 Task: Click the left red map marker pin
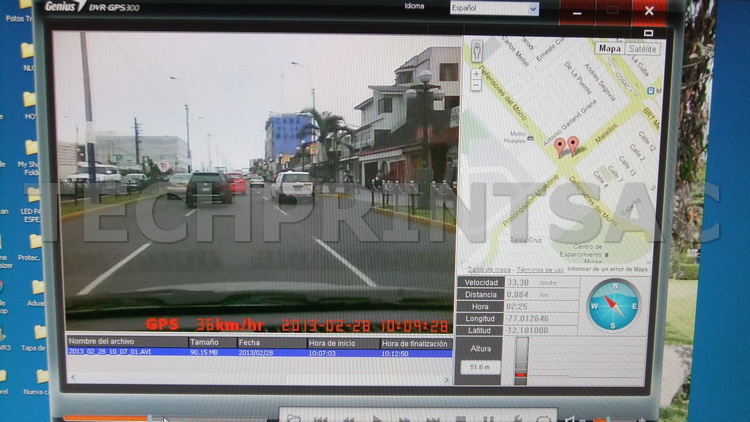(x=560, y=147)
